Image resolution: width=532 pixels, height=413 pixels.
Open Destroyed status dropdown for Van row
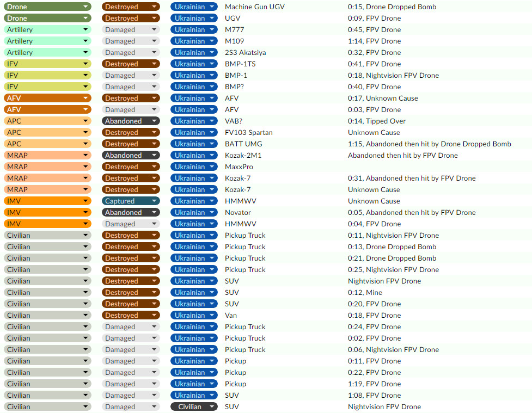coord(131,316)
